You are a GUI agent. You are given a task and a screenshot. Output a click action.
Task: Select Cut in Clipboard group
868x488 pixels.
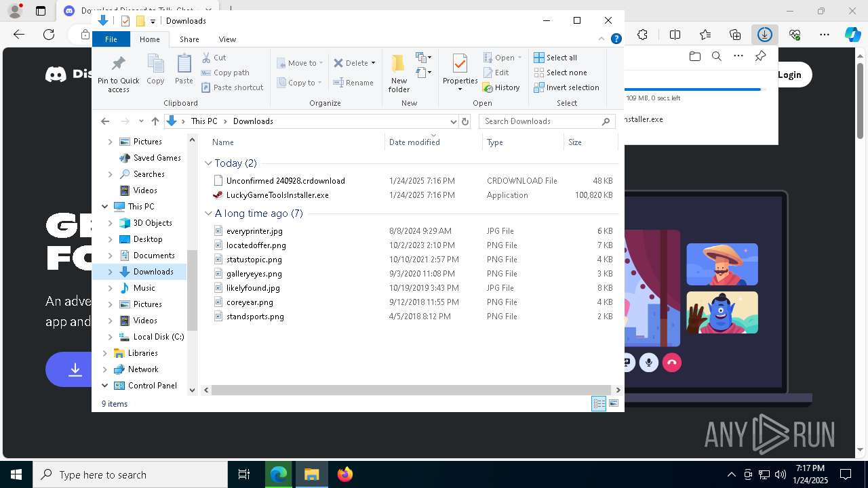click(x=214, y=58)
